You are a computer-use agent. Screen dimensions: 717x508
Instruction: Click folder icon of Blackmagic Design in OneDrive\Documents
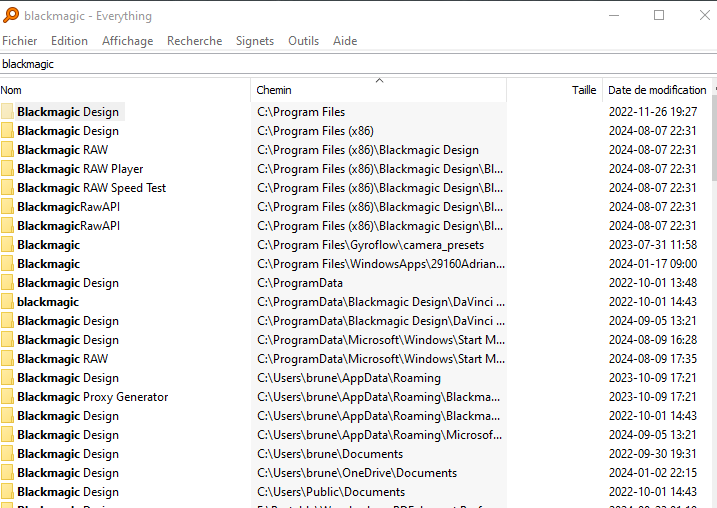[x=7, y=472]
